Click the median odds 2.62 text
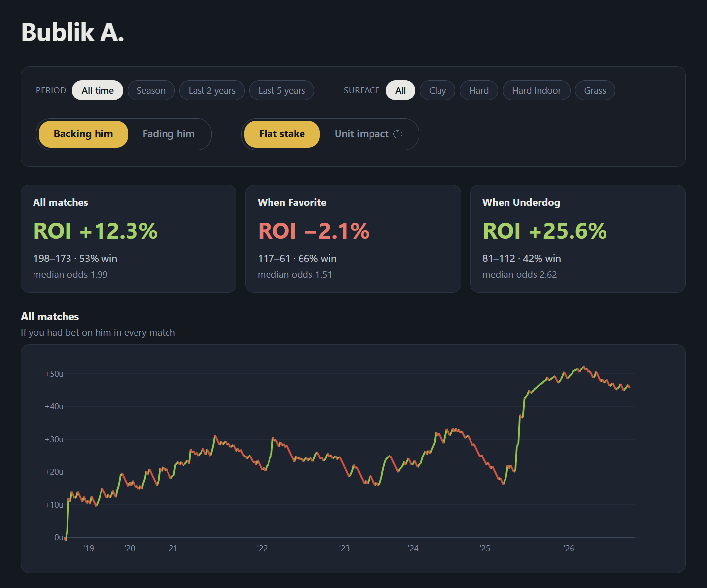707x588 pixels. point(520,275)
